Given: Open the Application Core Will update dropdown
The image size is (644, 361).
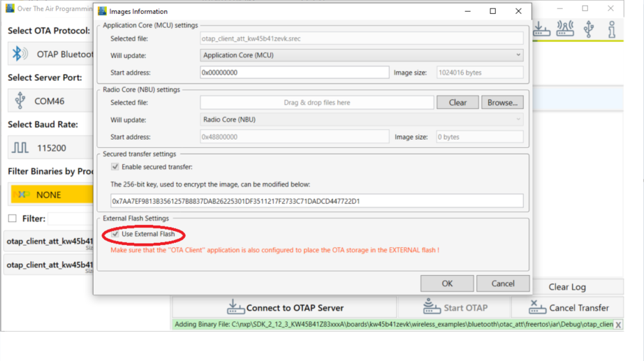Looking at the screenshot, I should coord(361,55).
